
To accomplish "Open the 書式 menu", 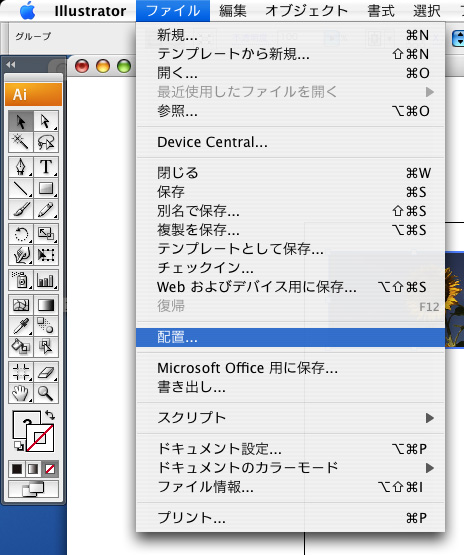I will click(x=381, y=11).
